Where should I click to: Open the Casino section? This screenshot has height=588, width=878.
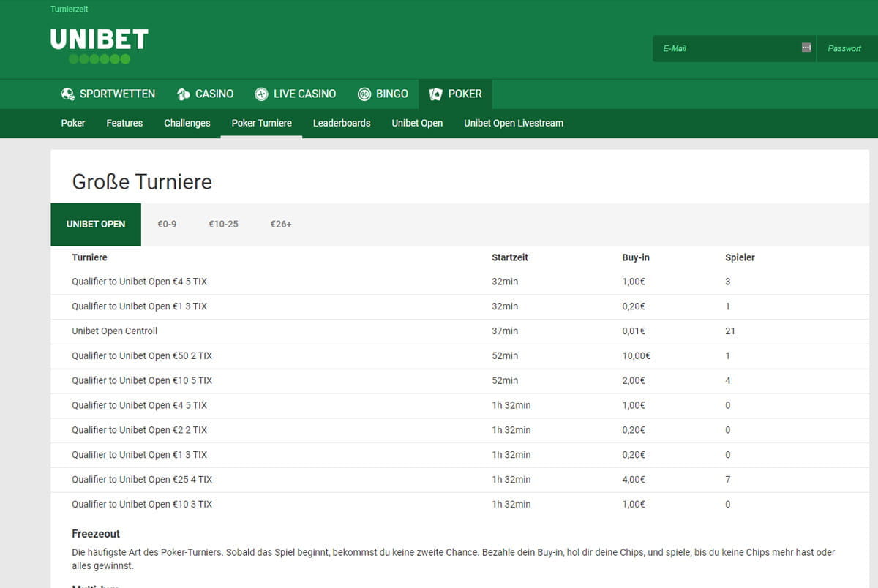[x=206, y=94]
